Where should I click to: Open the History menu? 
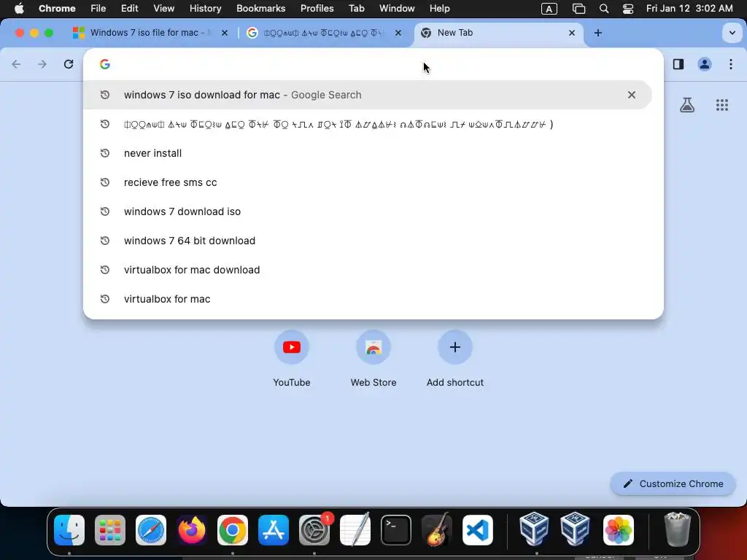(x=205, y=9)
